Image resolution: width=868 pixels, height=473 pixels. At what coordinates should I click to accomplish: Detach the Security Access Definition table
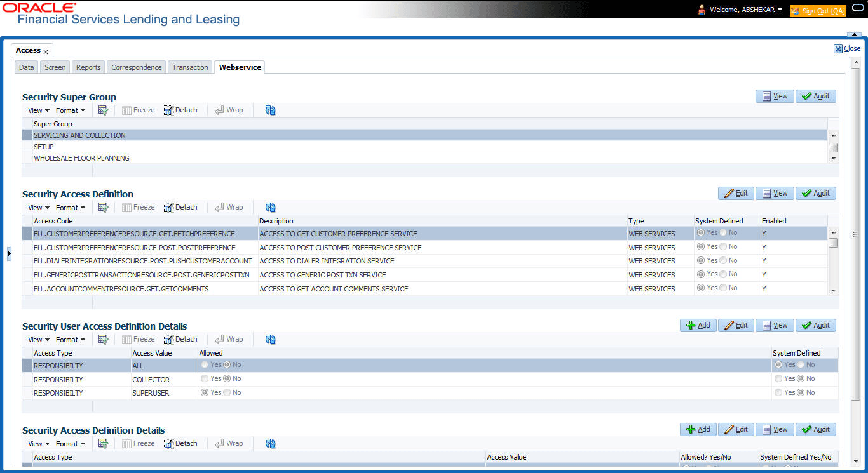(x=180, y=208)
